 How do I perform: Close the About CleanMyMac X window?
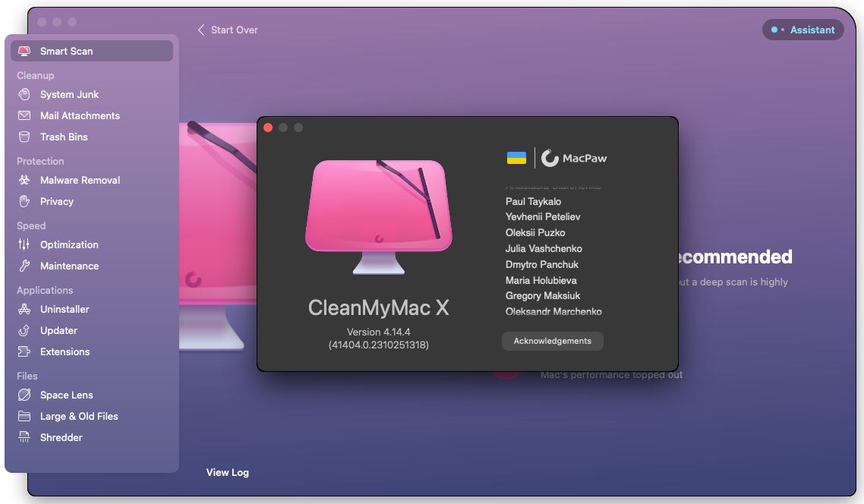pos(268,128)
